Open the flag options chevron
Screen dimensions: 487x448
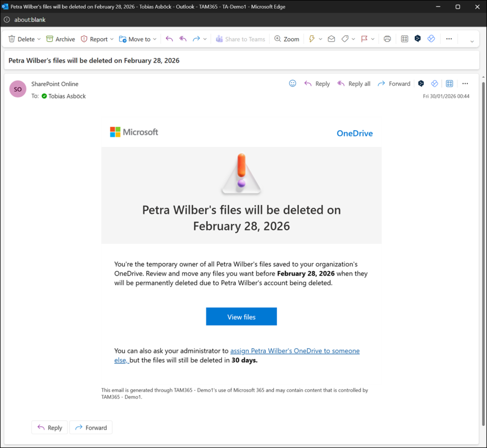click(x=372, y=39)
